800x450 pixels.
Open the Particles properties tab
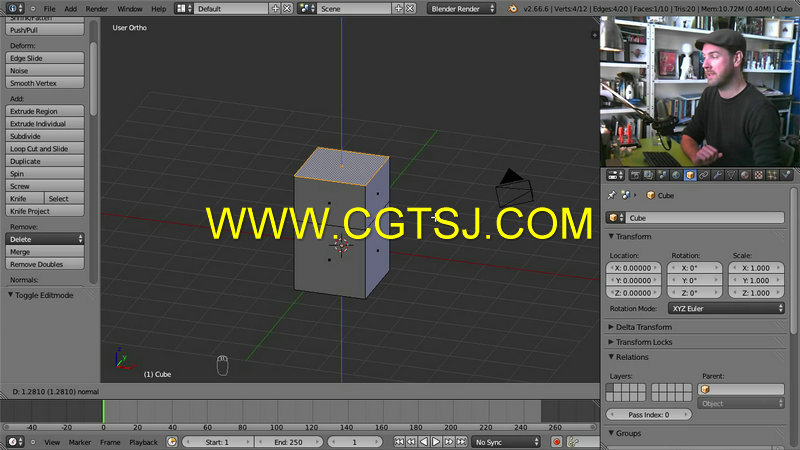point(772,175)
